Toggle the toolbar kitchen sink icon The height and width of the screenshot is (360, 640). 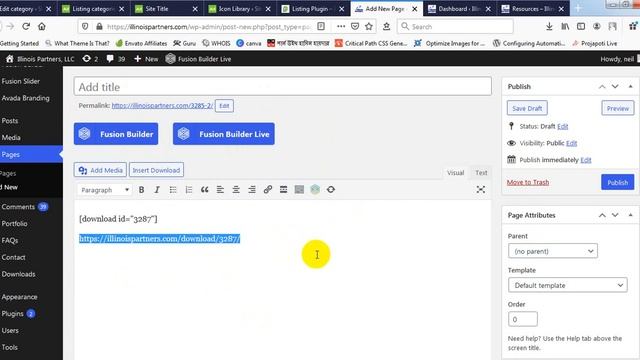pos(299,190)
